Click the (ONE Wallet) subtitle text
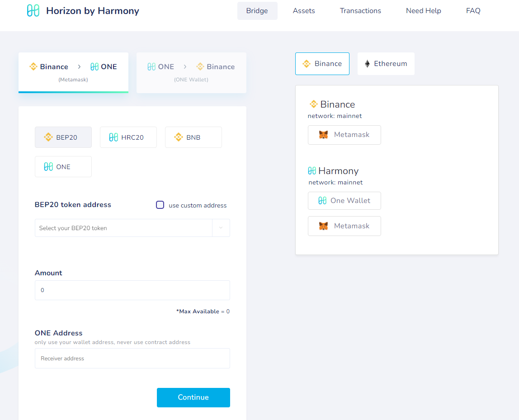This screenshot has width=519, height=420. 191,80
